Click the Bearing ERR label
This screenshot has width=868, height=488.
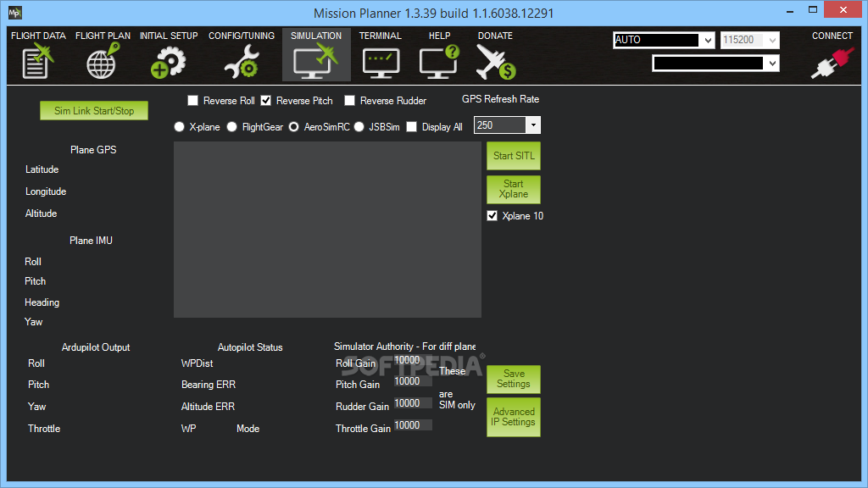coord(209,385)
